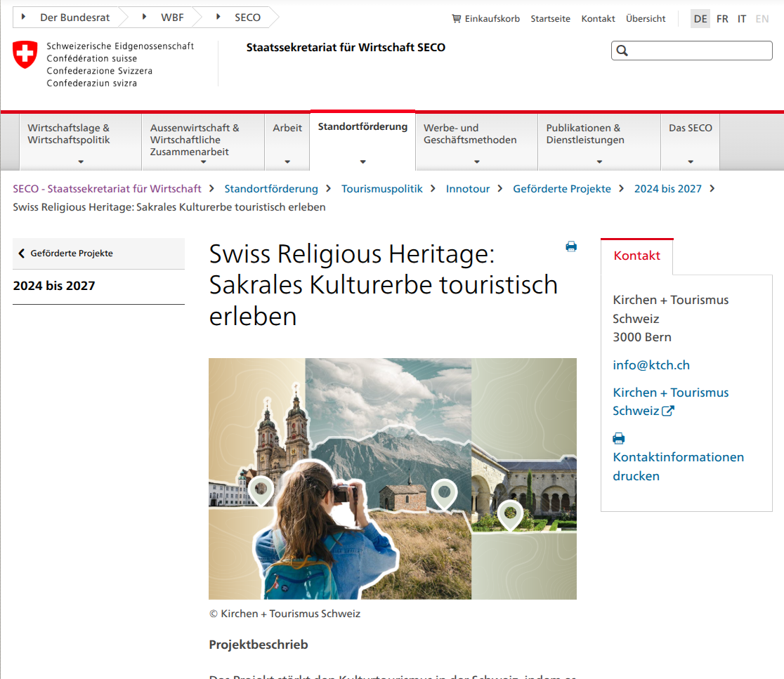This screenshot has width=784, height=679.
Task: Click the map pin on the cathedral
Action: [x=261, y=489]
